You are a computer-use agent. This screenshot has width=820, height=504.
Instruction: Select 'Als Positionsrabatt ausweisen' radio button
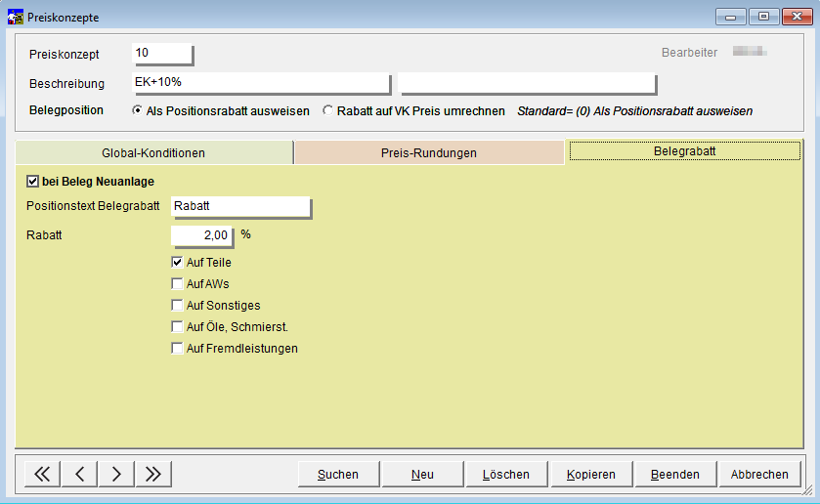coord(137,110)
